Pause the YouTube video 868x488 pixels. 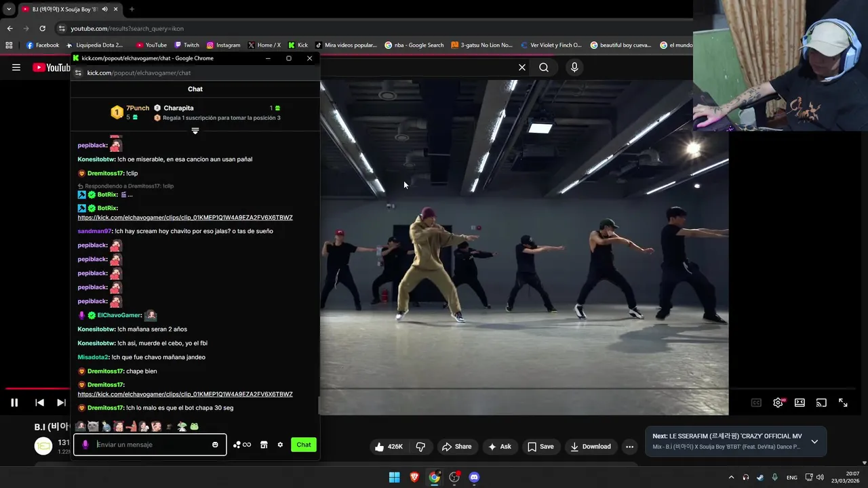coord(14,403)
